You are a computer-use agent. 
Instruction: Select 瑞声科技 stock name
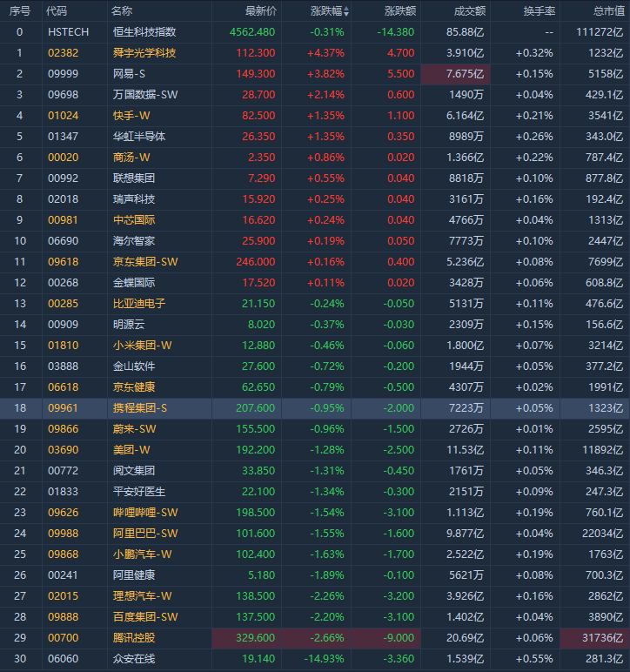click(x=134, y=199)
